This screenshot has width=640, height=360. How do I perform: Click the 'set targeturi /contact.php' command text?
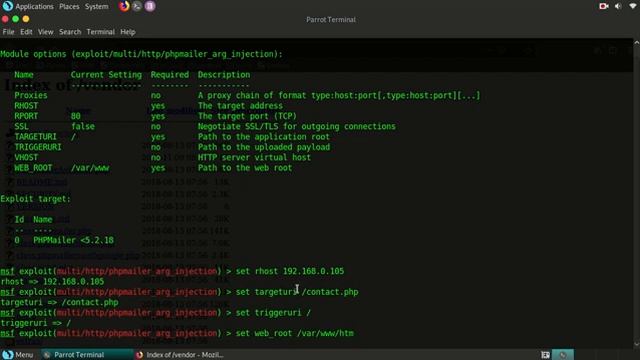click(x=297, y=292)
